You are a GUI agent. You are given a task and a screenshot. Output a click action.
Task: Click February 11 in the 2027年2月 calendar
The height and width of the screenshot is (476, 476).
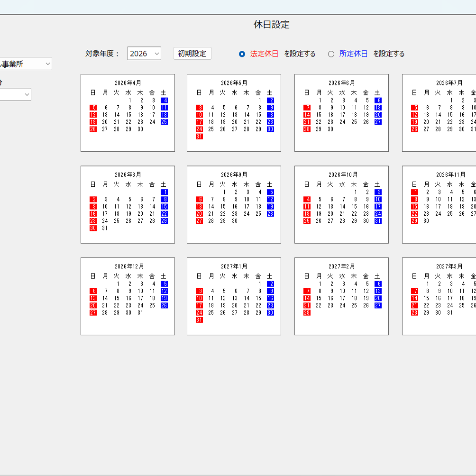[354, 291]
